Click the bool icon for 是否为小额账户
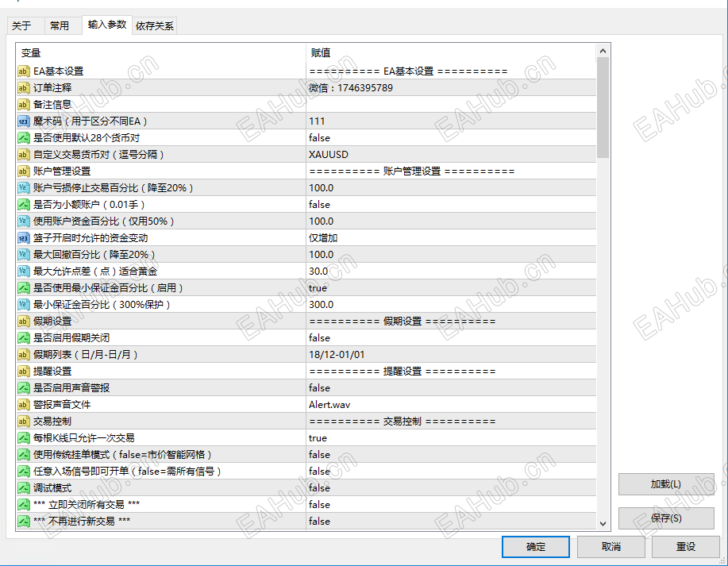Viewport: 728px width, 566px height. coord(23,205)
